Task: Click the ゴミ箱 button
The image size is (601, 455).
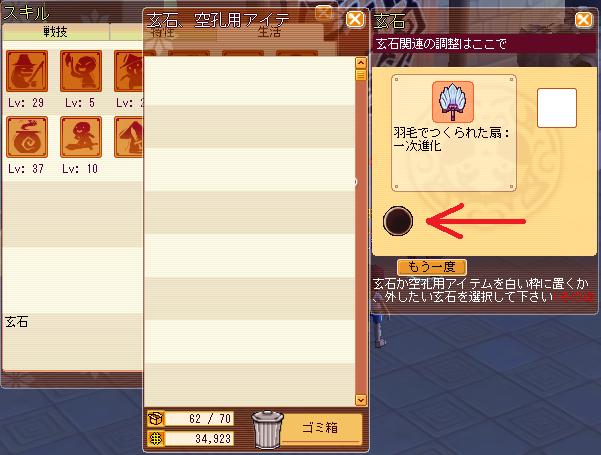Action: click(320, 428)
